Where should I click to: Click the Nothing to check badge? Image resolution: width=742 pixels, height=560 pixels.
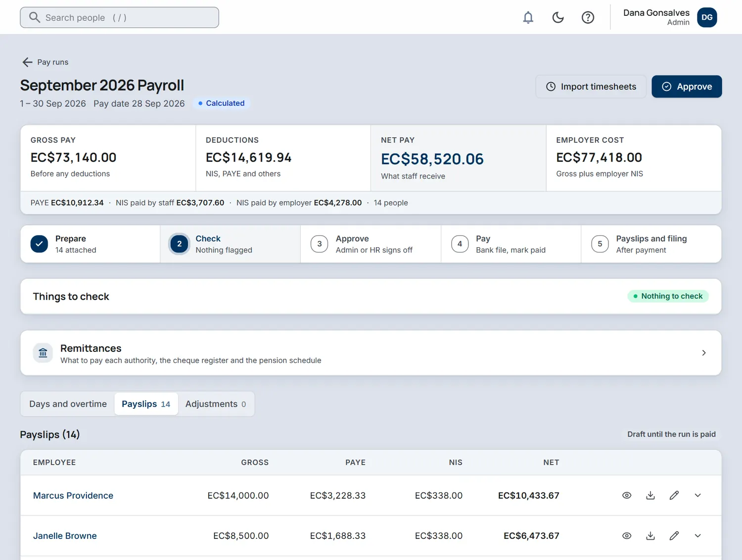point(668,296)
